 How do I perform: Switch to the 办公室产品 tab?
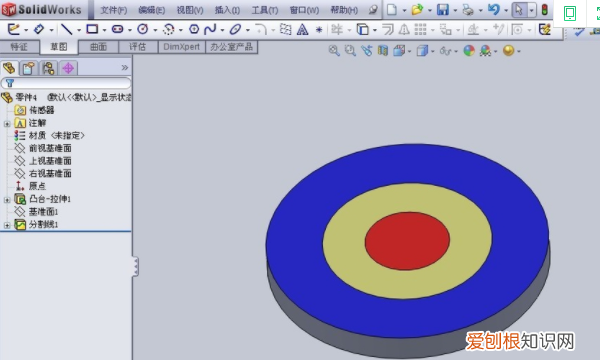[x=232, y=47]
